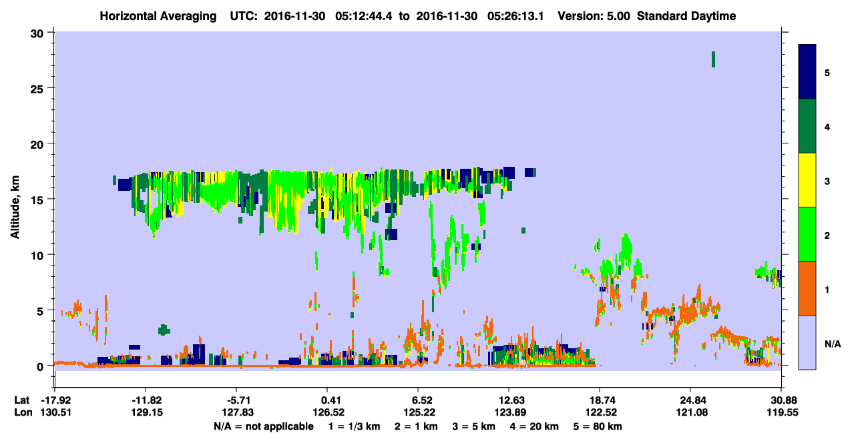This screenshot has height=445, width=868.
Task: Click the isolated green feature near 27 km altitude
Action: point(713,59)
